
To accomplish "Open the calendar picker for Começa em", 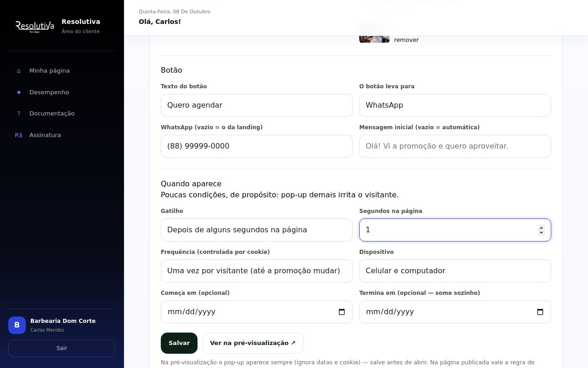I will click(x=342, y=312).
